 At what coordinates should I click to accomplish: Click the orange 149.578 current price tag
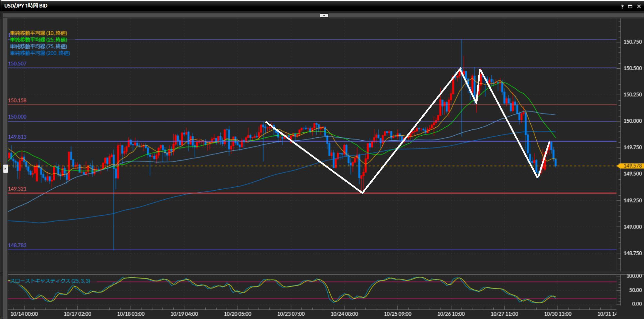tap(632, 166)
